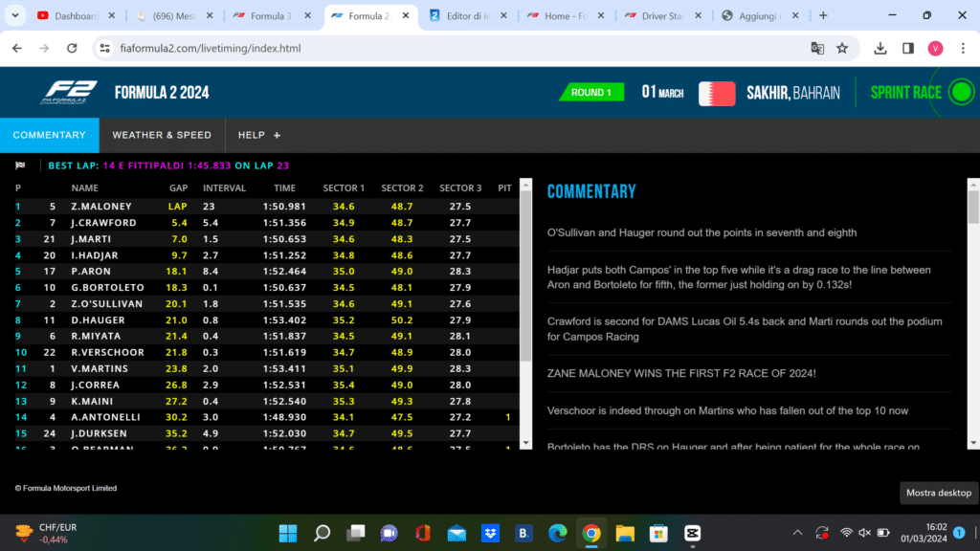Viewport: 980px width, 551px height.
Task: Select the J.CRAWFORD driver name
Action: tap(103, 222)
